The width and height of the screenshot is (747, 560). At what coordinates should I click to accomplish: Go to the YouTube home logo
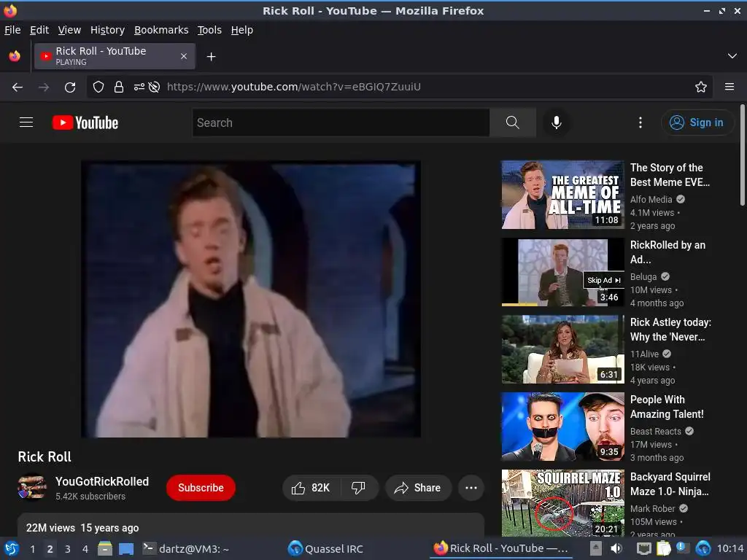[85, 122]
